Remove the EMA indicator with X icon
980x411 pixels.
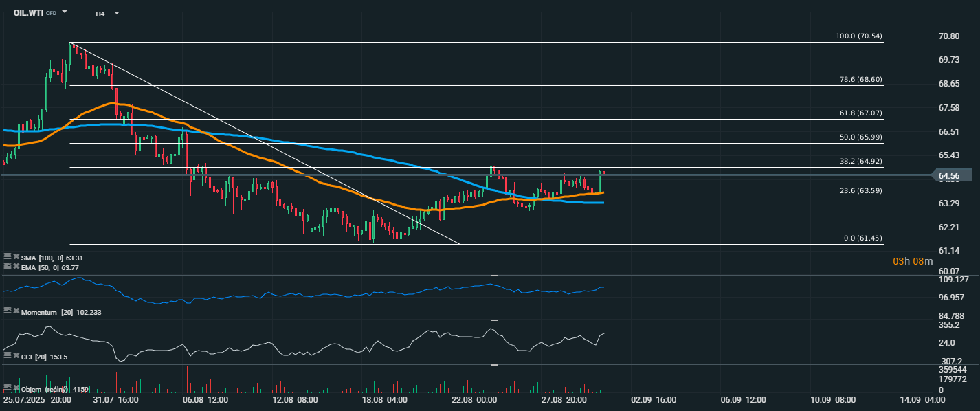tap(15, 265)
